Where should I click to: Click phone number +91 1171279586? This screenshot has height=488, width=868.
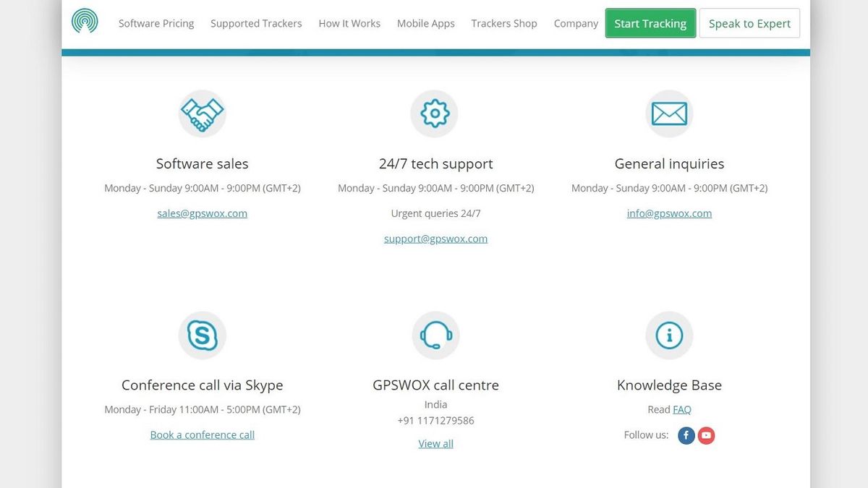[x=436, y=420]
